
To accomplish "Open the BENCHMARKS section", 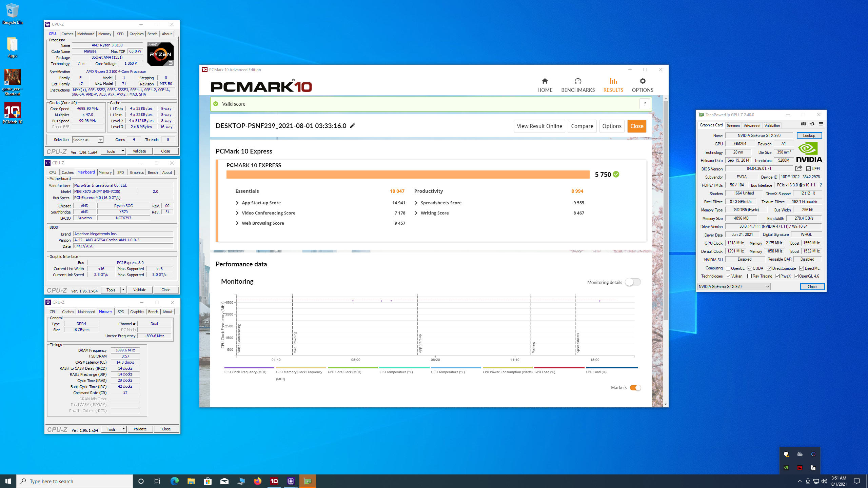I will (578, 85).
